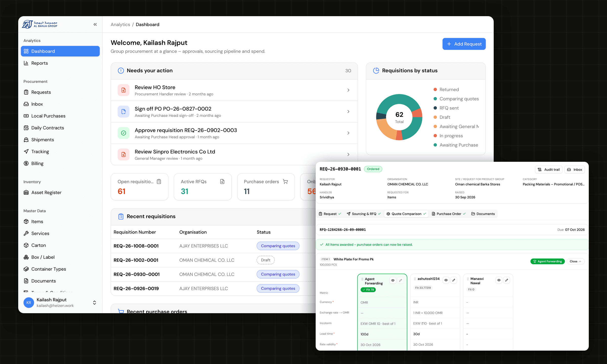The image size is (607, 364).
Task: Collapse the sidebar with the double-chevron icon
Action: (95, 25)
